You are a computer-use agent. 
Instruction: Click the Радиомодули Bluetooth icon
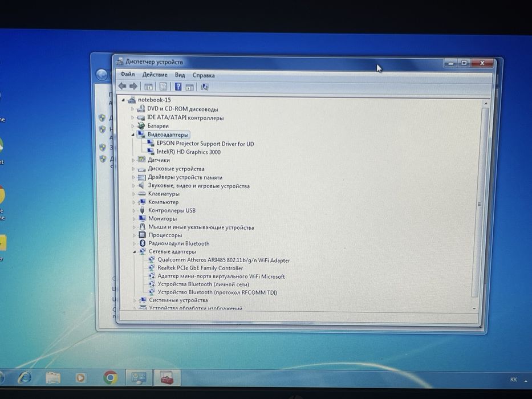[x=143, y=243]
